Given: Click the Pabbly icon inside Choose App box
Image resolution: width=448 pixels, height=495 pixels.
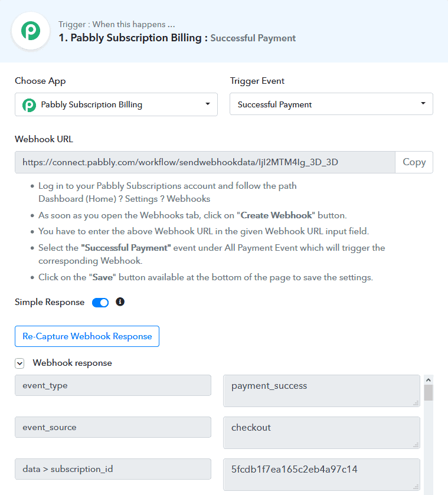Looking at the screenshot, I should click(29, 105).
